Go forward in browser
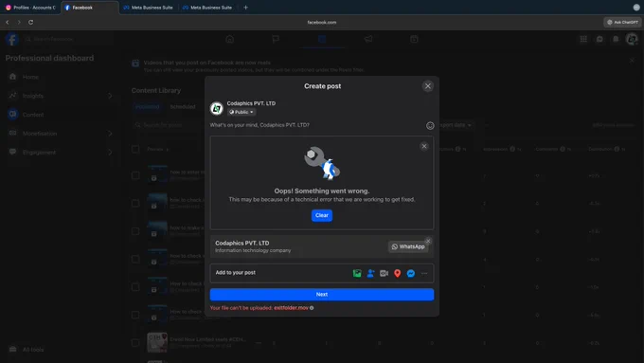 coord(19,22)
